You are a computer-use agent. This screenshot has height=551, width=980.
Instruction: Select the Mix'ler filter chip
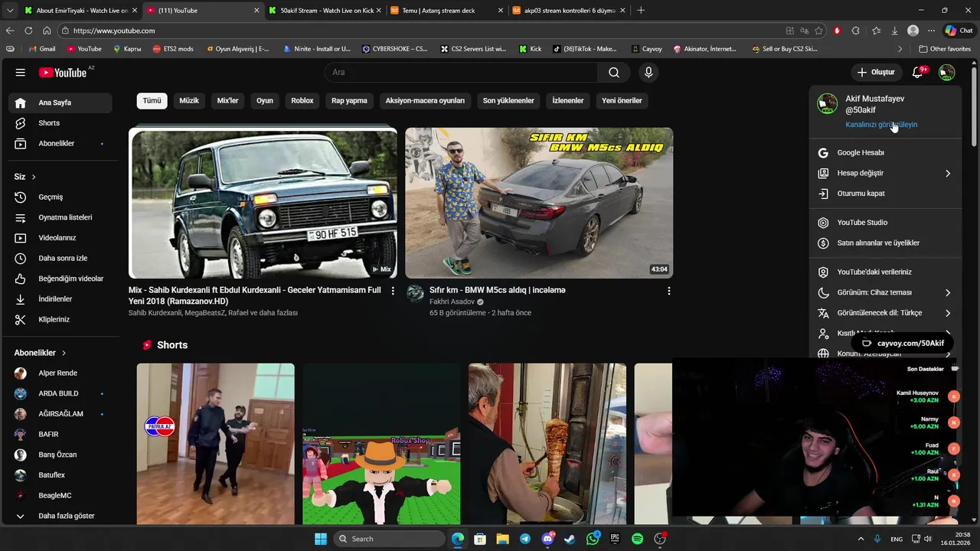227,100
